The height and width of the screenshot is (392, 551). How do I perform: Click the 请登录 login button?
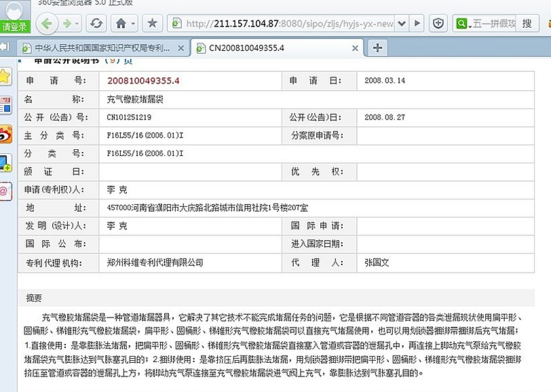pos(15,27)
